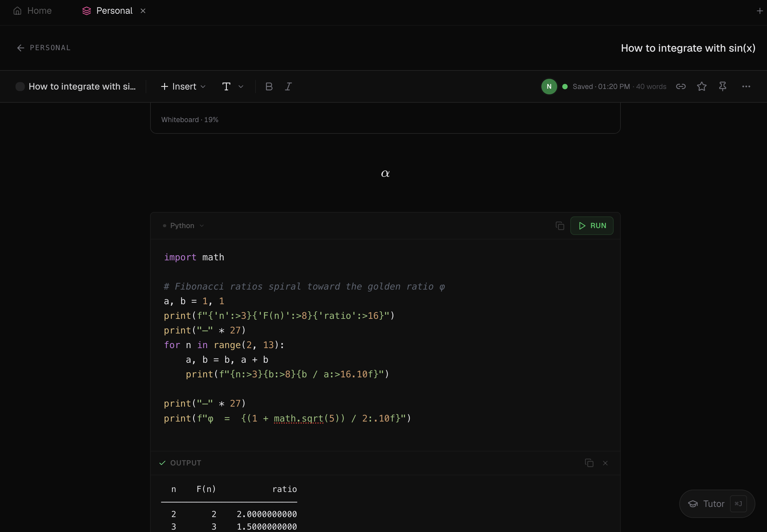Copy the output results
Image resolution: width=767 pixels, height=532 pixels.
pyautogui.click(x=589, y=463)
